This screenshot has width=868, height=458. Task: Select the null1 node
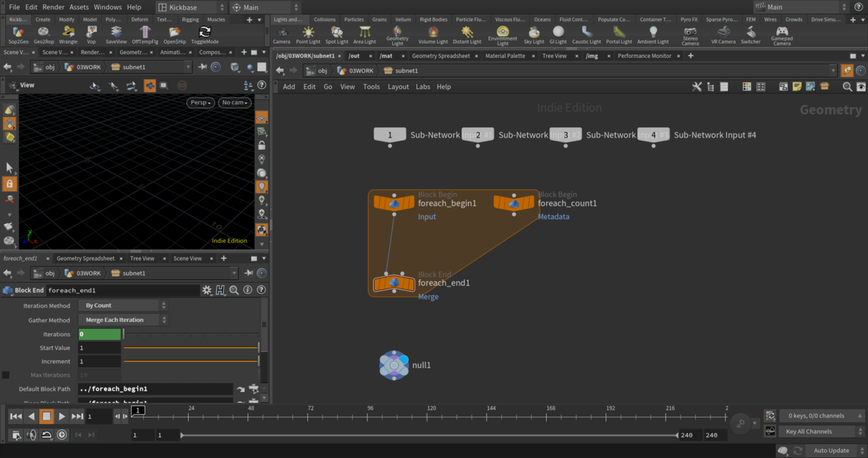click(393, 365)
